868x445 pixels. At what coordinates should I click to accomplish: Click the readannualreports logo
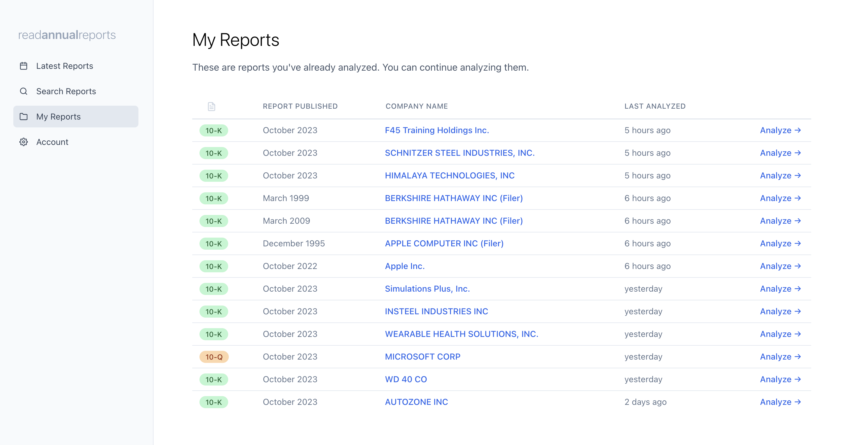pyautogui.click(x=67, y=35)
